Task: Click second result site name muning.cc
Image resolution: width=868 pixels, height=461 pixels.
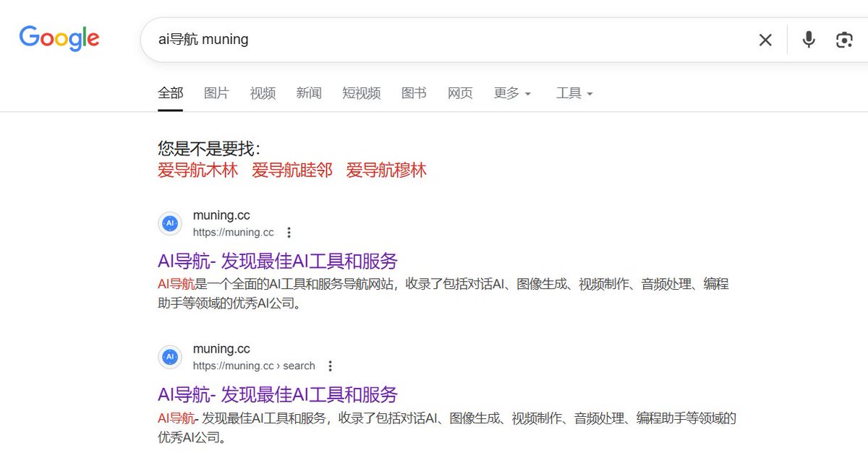Action: pos(221,349)
